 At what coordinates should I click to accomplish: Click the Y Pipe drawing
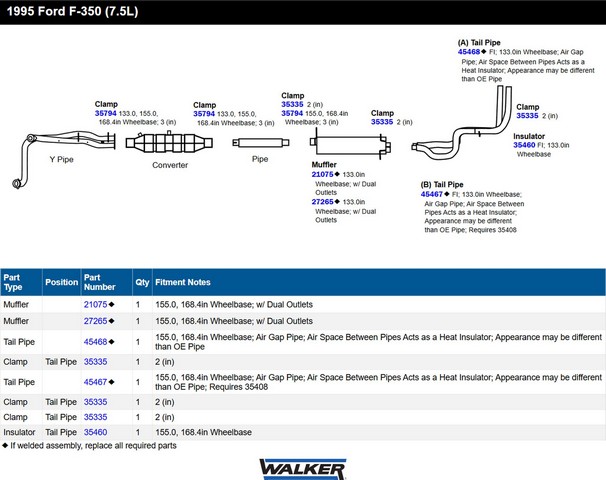point(64,159)
